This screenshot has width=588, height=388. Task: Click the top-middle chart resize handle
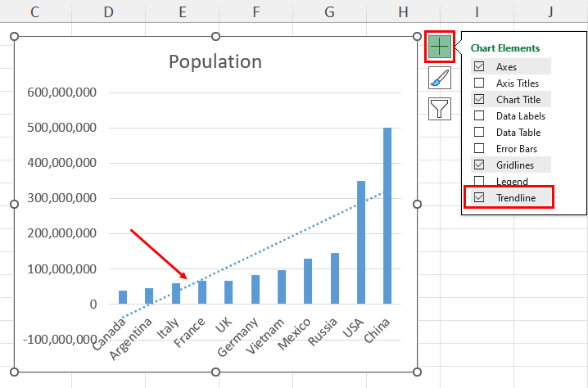click(215, 36)
